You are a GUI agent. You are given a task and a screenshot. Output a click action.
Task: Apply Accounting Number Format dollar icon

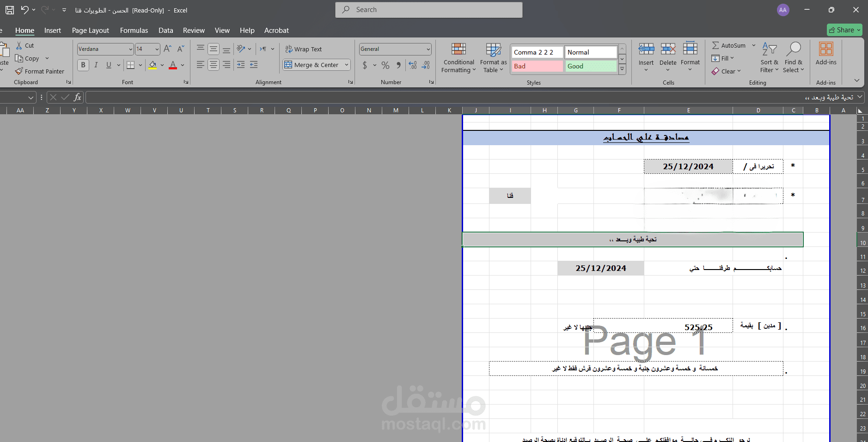point(365,65)
